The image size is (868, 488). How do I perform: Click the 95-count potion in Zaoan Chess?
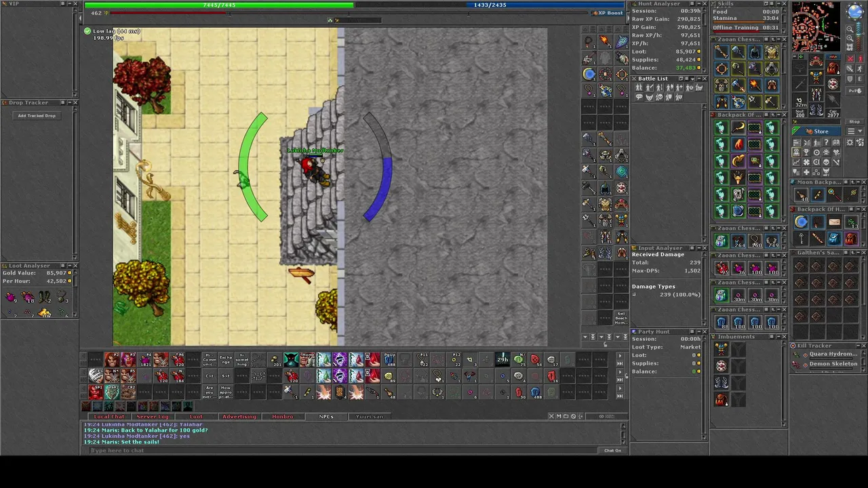[x=722, y=268]
